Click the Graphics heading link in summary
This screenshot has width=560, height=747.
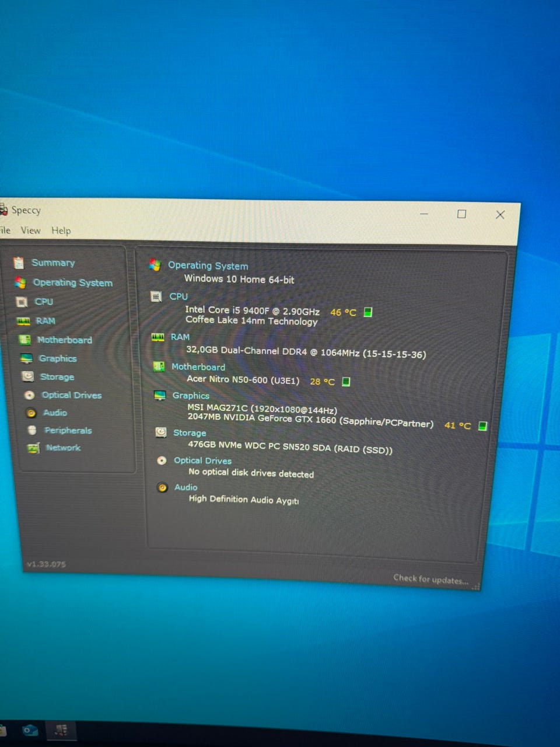191,396
